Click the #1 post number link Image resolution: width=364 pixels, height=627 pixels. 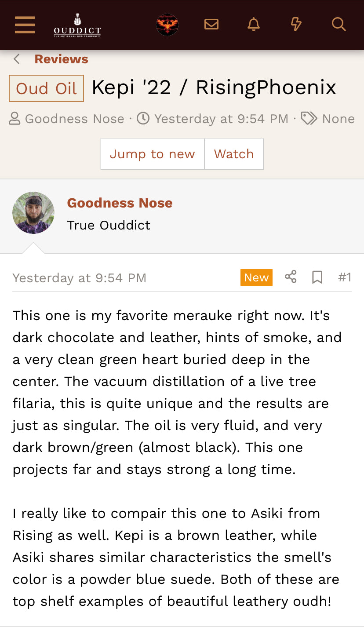[x=345, y=277]
